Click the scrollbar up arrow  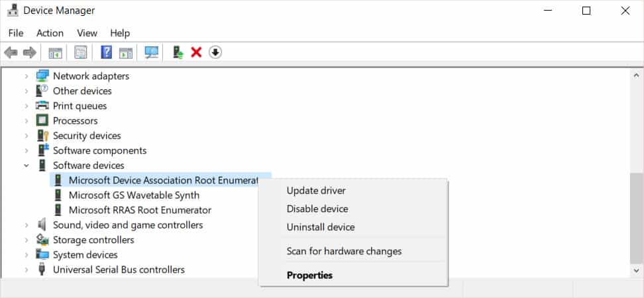click(x=636, y=75)
